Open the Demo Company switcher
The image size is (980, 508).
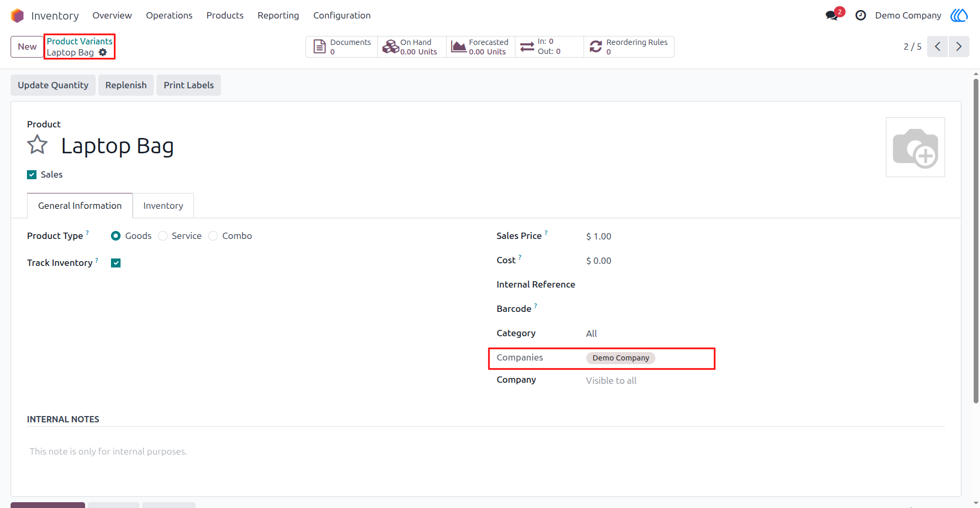point(908,15)
